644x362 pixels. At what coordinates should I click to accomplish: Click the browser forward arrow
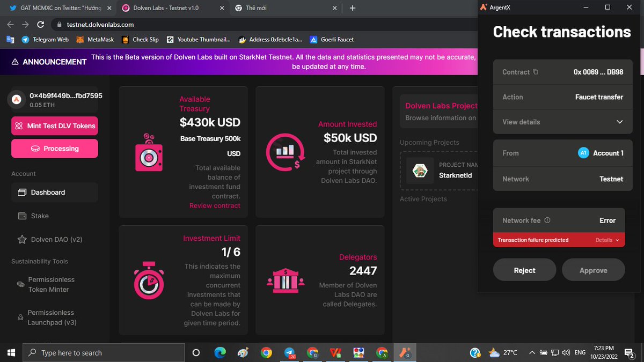pyautogui.click(x=26, y=25)
